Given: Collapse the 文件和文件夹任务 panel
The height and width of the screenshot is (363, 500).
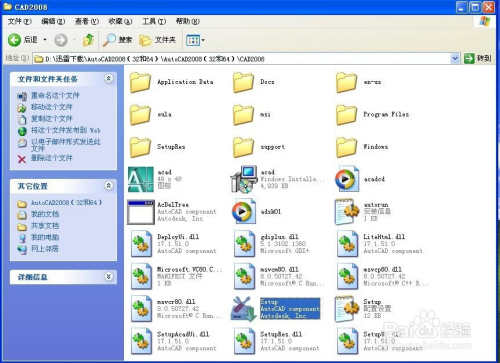Looking at the screenshot, I should tap(108, 79).
